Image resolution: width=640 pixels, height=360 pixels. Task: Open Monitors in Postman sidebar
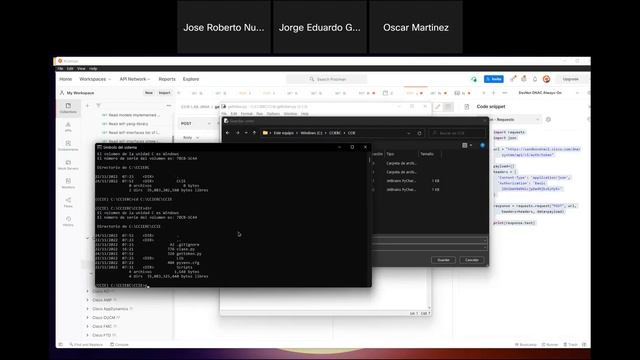[68, 183]
